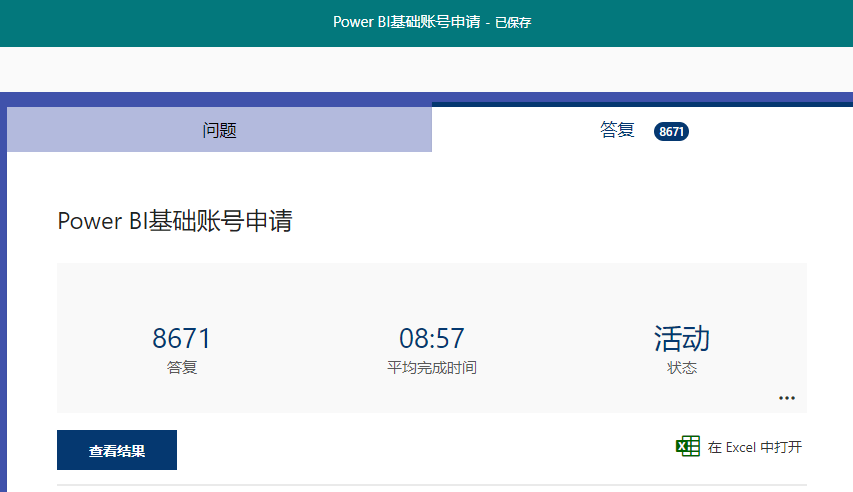Image resolution: width=853 pixels, height=492 pixels.
Task: Click the Power BI基础账号申请 form heading
Action: click(x=175, y=221)
